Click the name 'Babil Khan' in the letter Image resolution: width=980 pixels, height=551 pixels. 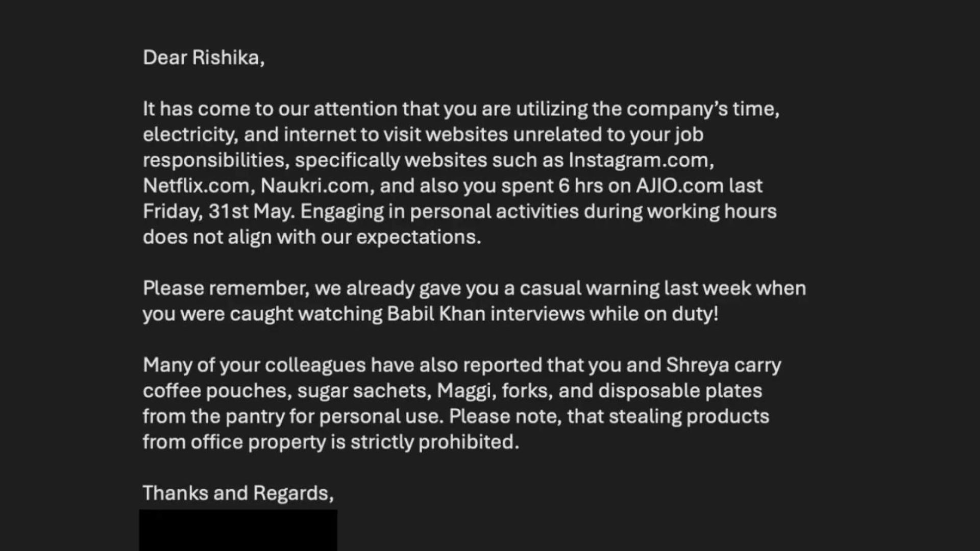click(436, 314)
